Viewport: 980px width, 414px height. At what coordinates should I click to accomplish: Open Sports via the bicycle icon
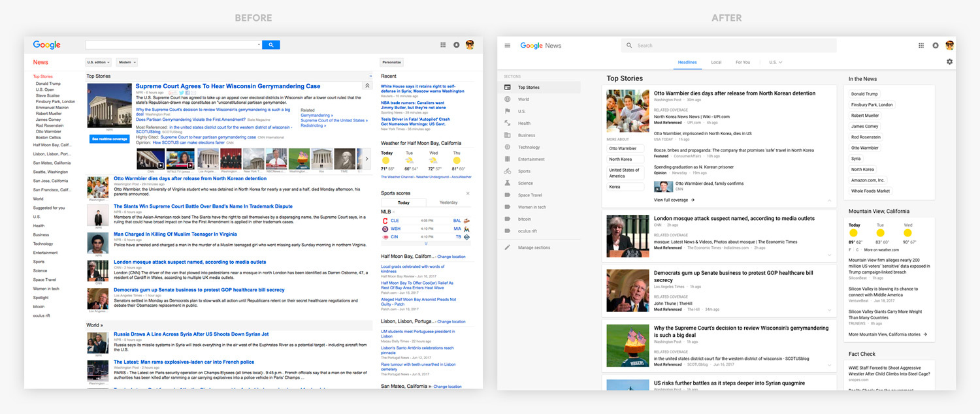click(508, 171)
